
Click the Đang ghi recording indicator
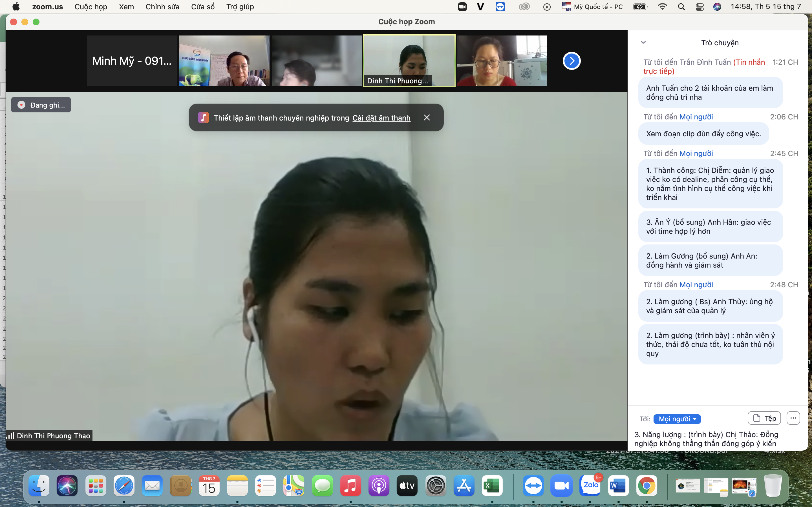[x=41, y=105]
